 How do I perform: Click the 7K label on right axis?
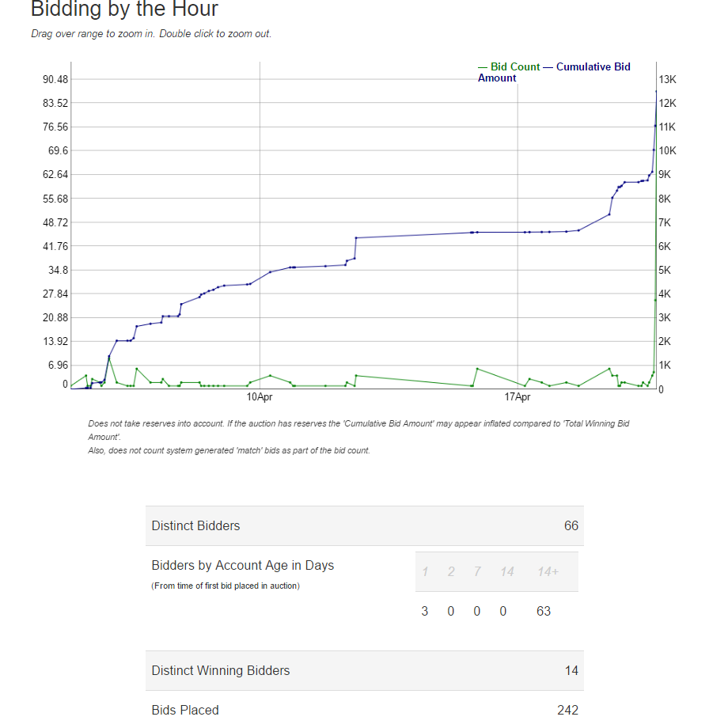pos(665,223)
